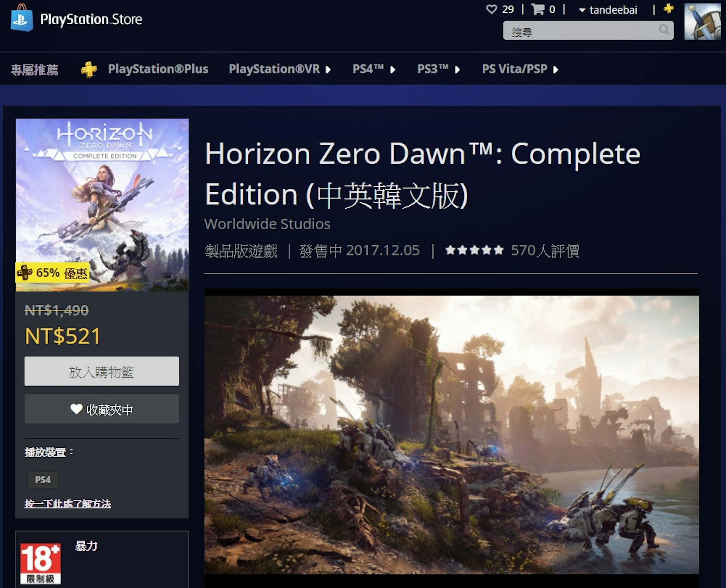Click the struck-through NT$1,490 price
This screenshot has height=588, width=726.
click(x=57, y=310)
